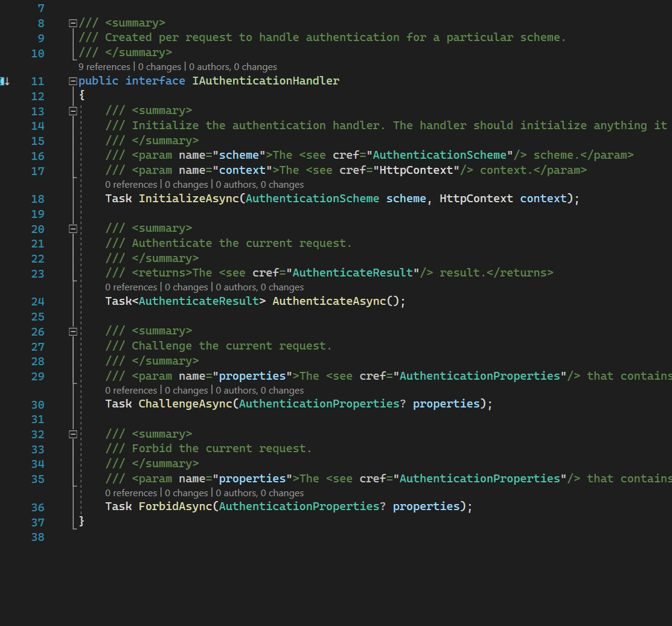
Task: Show "0 references" above AuthenticateAsync
Action: click(131, 287)
